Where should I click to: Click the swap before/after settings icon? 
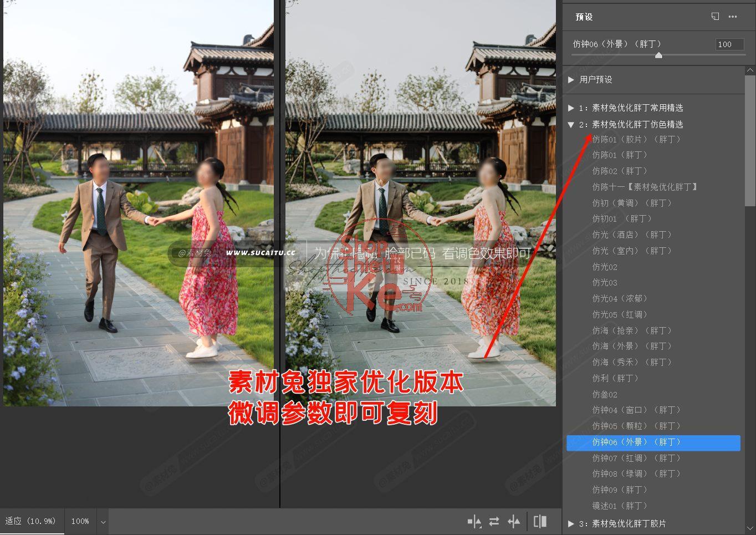pos(494,521)
